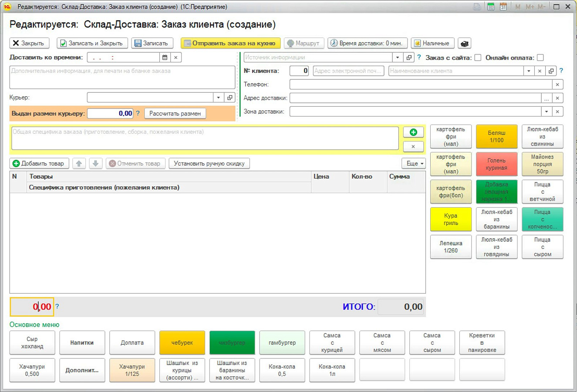
Task: Clear the Адрес доставки field
Action: click(x=557, y=98)
